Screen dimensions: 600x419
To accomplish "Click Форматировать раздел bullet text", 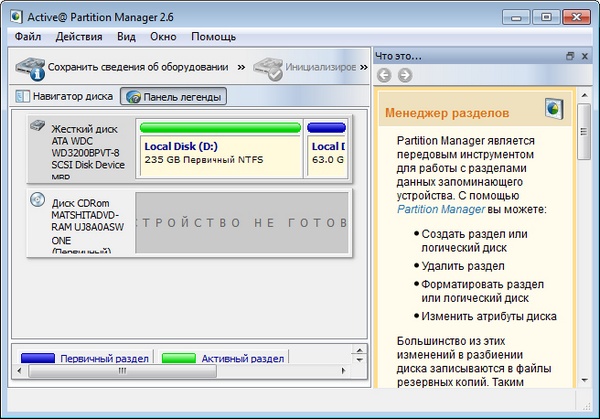I will click(x=483, y=291).
